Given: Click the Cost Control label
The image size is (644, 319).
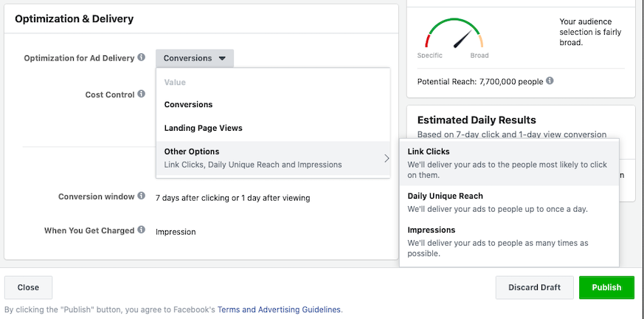Looking at the screenshot, I should 110,95.
